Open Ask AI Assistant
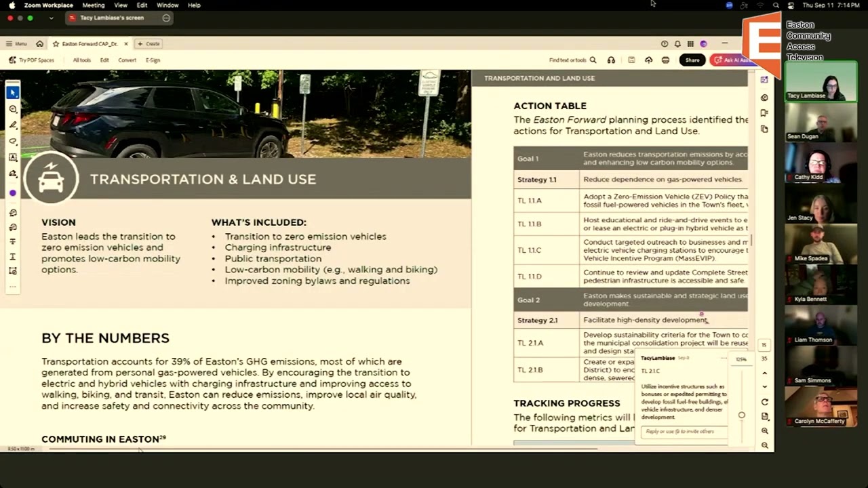The image size is (868, 488). [x=732, y=60]
